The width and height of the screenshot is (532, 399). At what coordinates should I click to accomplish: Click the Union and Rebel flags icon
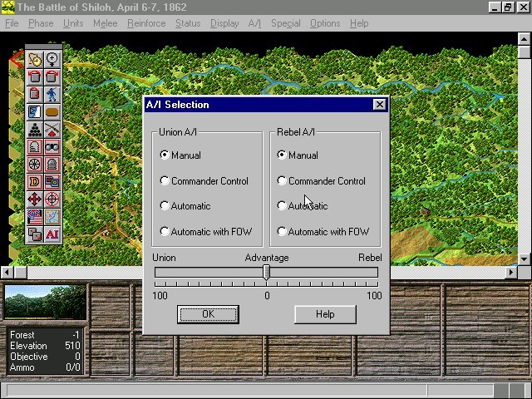34,217
